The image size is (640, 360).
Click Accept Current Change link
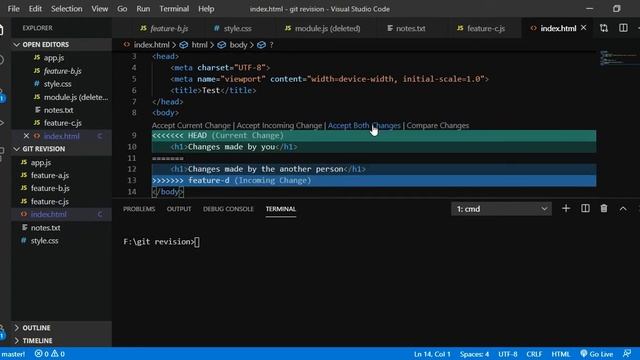191,125
